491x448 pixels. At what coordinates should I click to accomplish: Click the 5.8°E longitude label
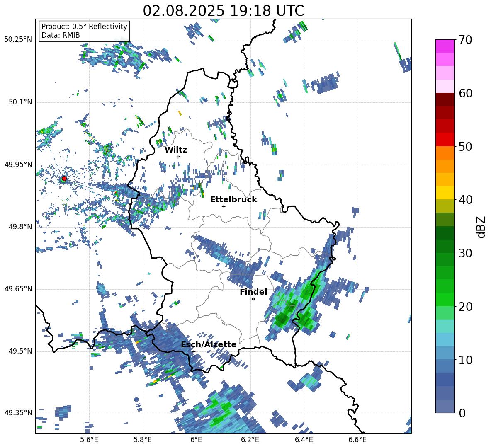point(143,440)
